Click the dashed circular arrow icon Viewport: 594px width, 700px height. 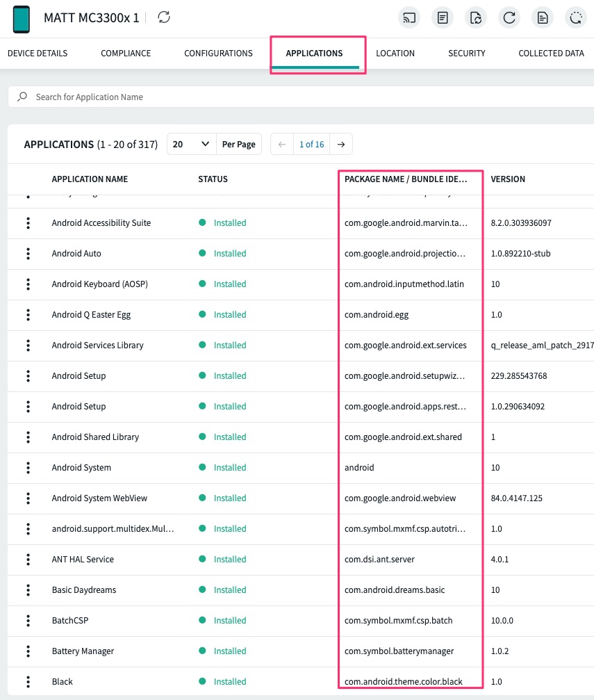click(x=576, y=18)
